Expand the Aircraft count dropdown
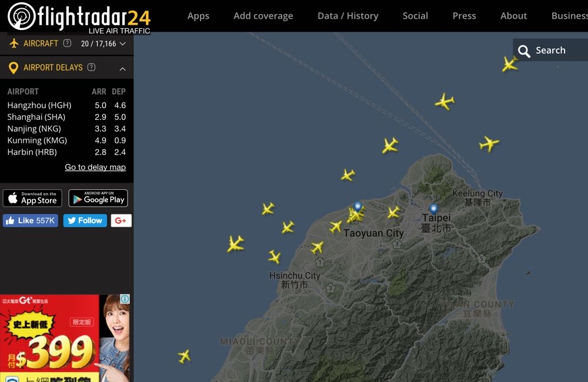This screenshot has width=588, height=382. [x=122, y=43]
